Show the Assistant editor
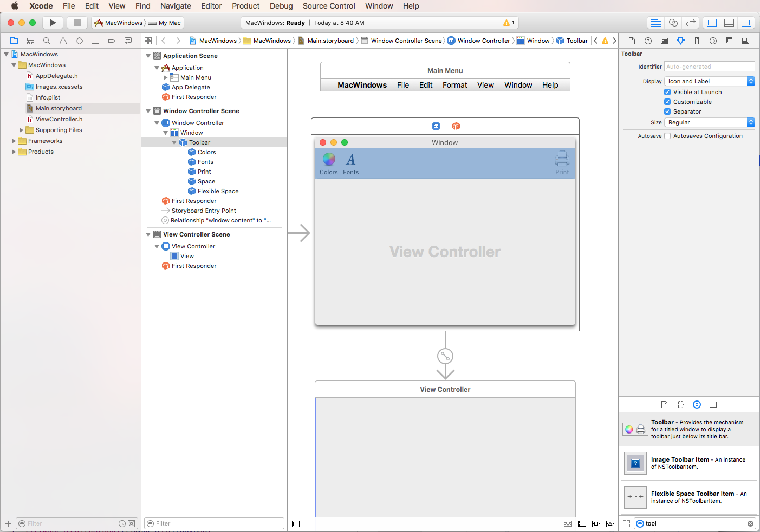This screenshot has width=760, height=532. (x=673, y=22)
